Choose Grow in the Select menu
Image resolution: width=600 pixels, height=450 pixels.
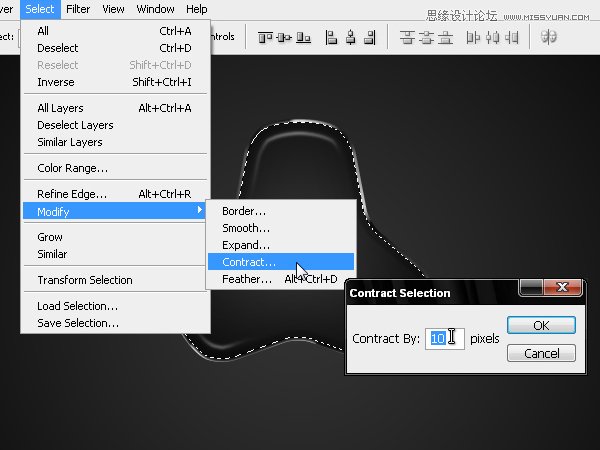point(115,237)
